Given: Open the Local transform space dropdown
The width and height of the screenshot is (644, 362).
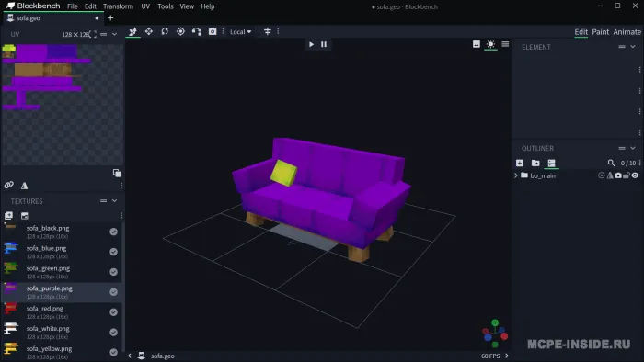Looking at the screenshot, I should tap(240, 32).
